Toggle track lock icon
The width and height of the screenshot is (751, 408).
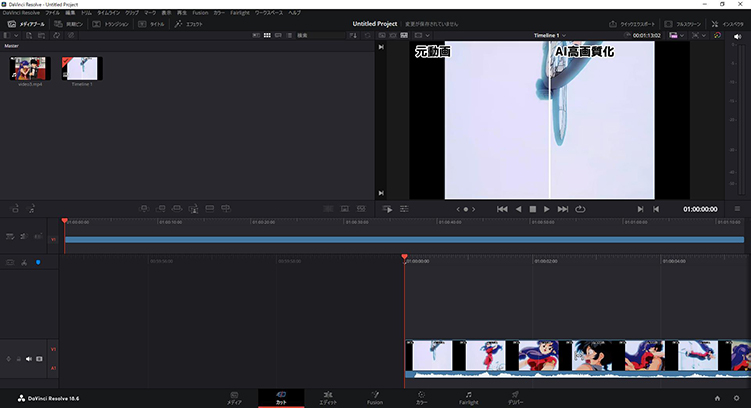[x=19, y=359]
